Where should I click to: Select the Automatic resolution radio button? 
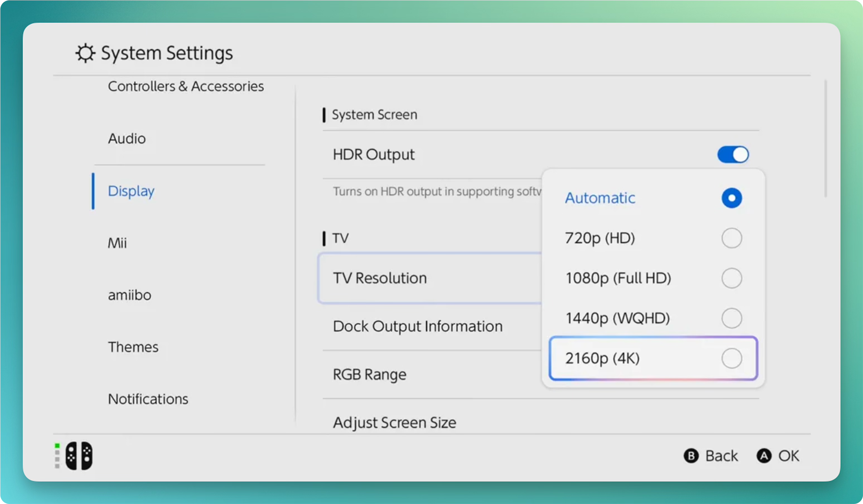pos(731,198)
